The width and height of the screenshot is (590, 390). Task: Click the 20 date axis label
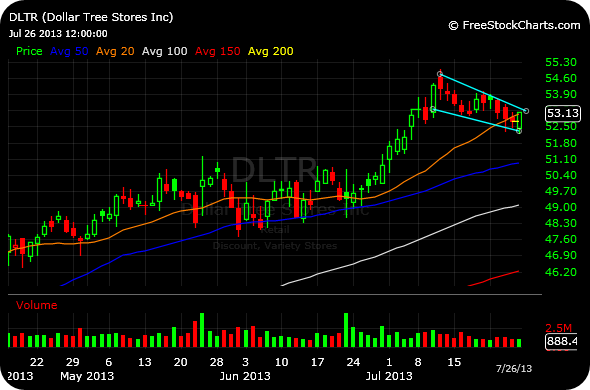tap(180, 362)
